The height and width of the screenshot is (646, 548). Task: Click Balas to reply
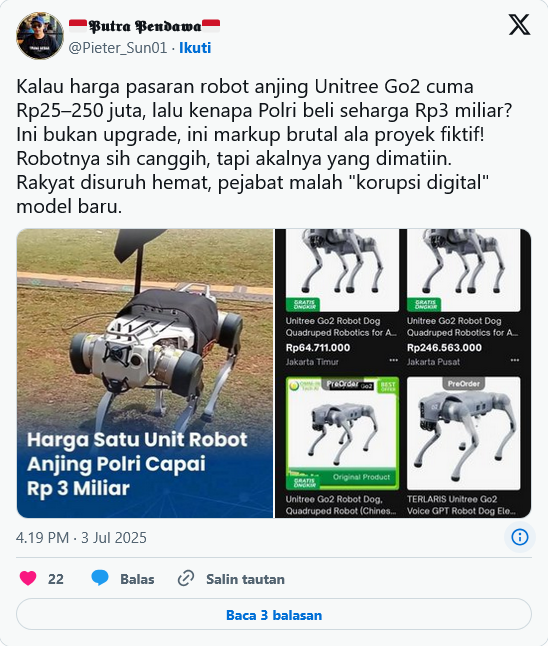tap(137, 579)
